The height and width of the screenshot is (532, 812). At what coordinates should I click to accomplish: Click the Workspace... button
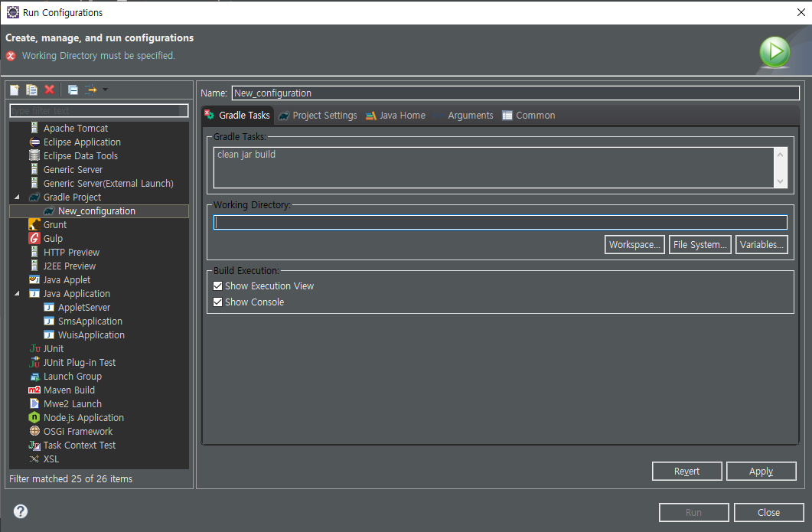tap(634, 244)
